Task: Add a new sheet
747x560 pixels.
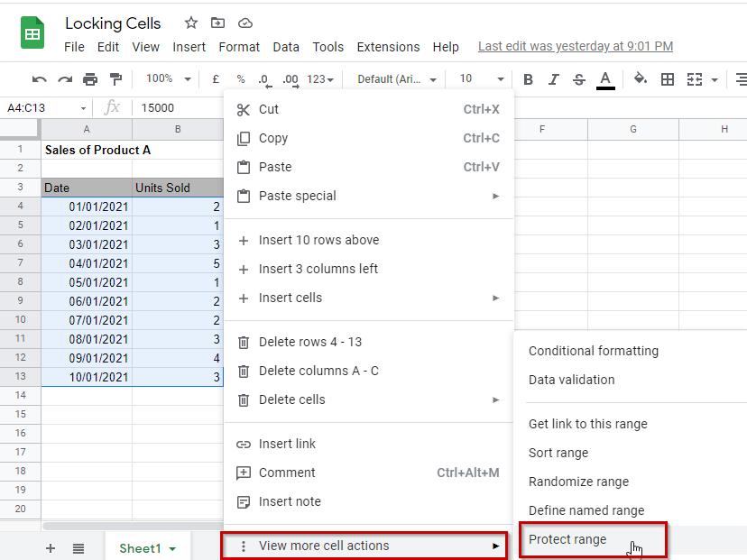Action: (51, 548)
